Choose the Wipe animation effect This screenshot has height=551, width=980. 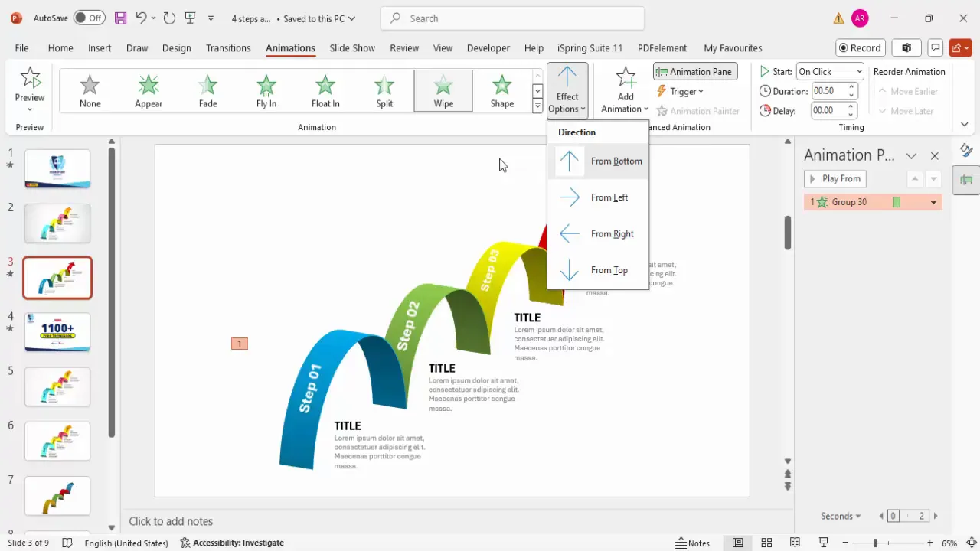443,91
